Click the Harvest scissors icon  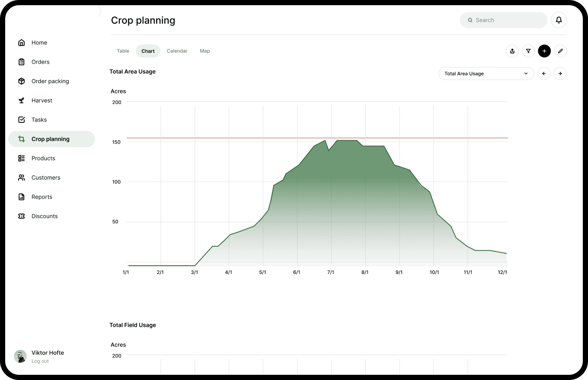pyautogui.click(x=22, y=100)
